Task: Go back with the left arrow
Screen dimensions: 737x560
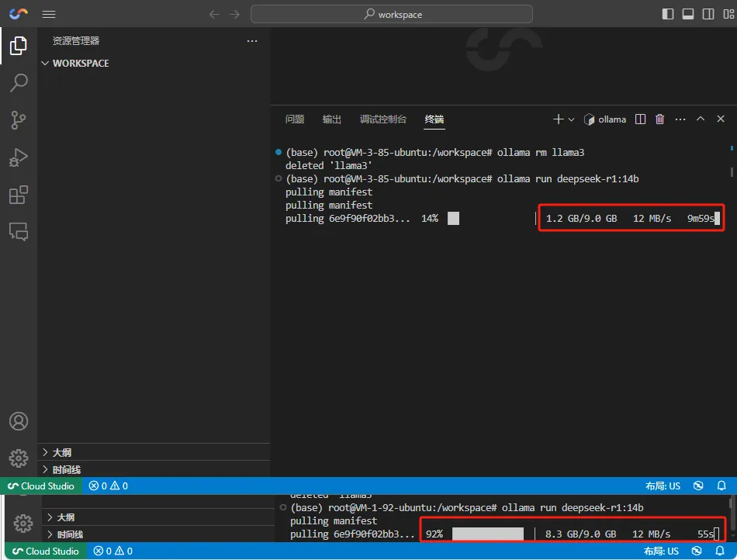Action: click(x=214, y=14)
